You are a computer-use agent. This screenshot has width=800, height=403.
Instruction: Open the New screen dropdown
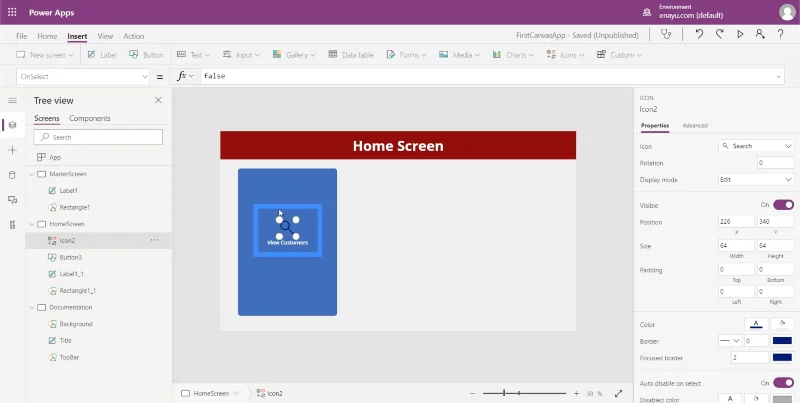tap(44, 55)
